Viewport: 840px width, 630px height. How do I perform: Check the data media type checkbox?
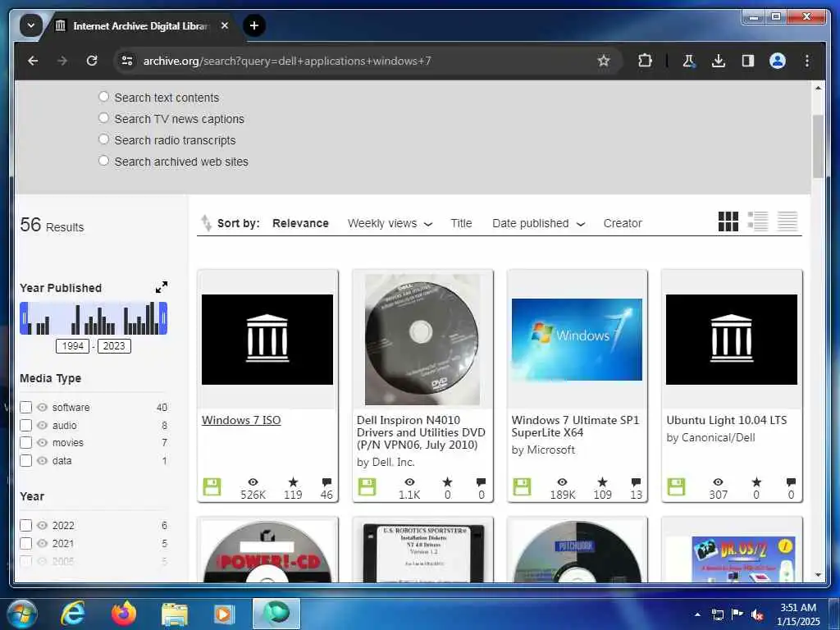coord(25,461)
